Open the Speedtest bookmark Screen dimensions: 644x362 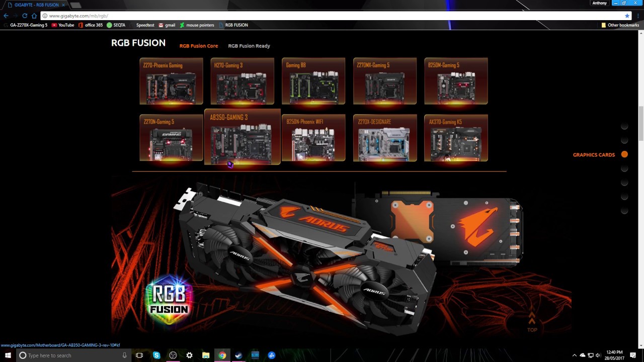point(142,25)
